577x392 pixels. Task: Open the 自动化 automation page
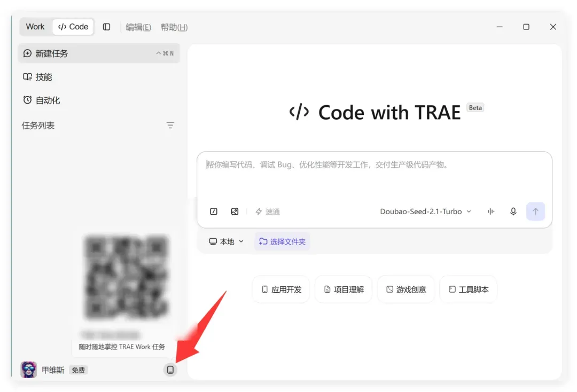point(42,100)
